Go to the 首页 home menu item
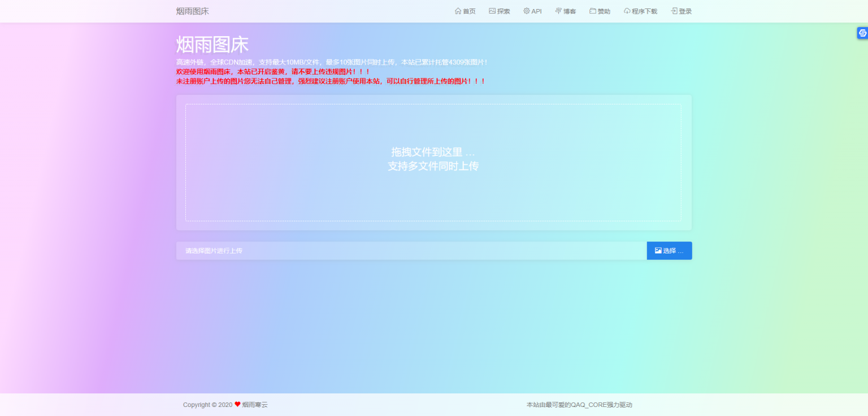Screen dimensions: 868x416 (x=469, y=11)
